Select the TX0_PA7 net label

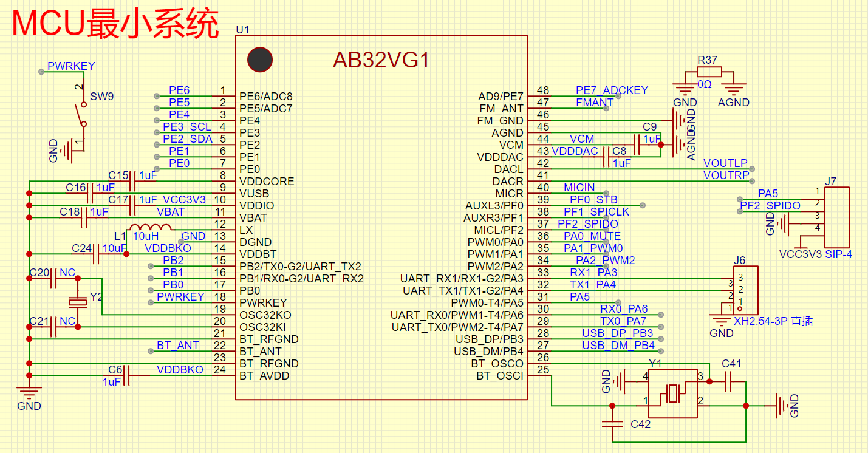pyautogui.click(x=623, y=321)
